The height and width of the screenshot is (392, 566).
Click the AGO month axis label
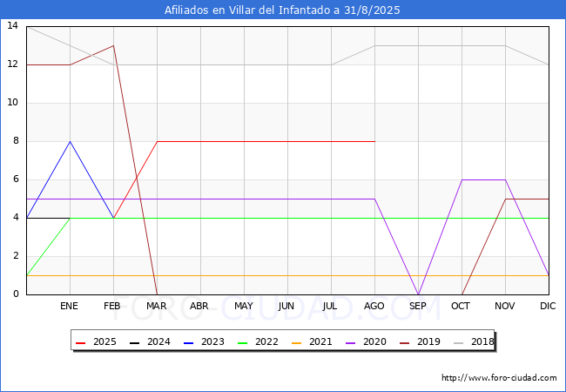tap(374, 306)
